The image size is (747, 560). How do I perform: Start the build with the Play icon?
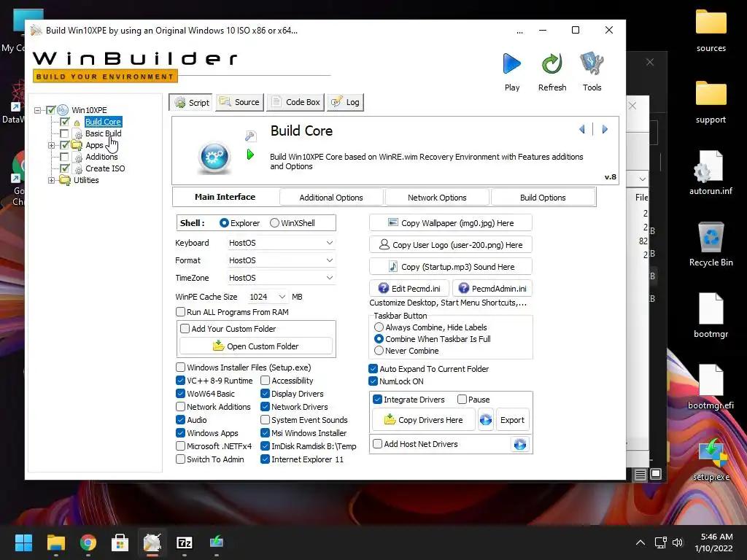pos(511,64)
